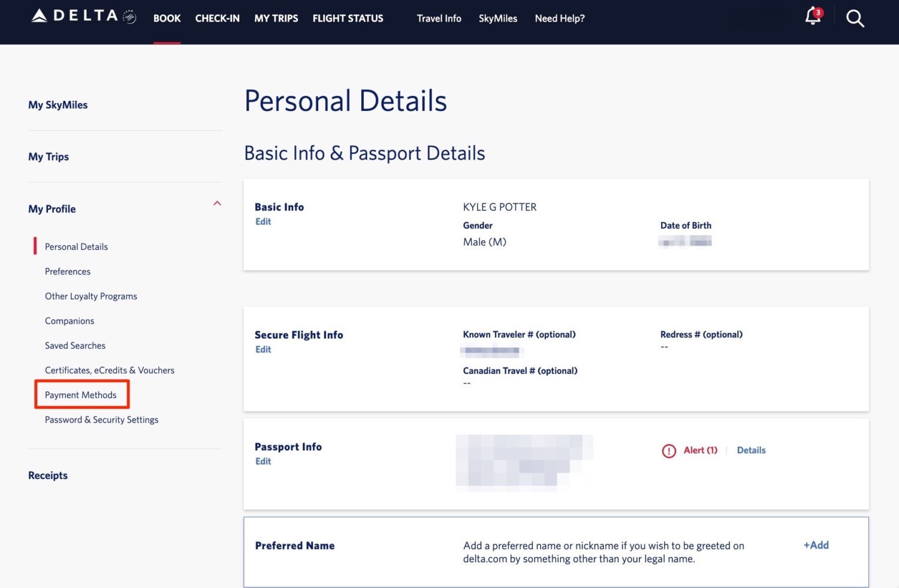Screen dimensions: 899x588
Task: Click the red alert icon on Passport Info
Action: 669,451
